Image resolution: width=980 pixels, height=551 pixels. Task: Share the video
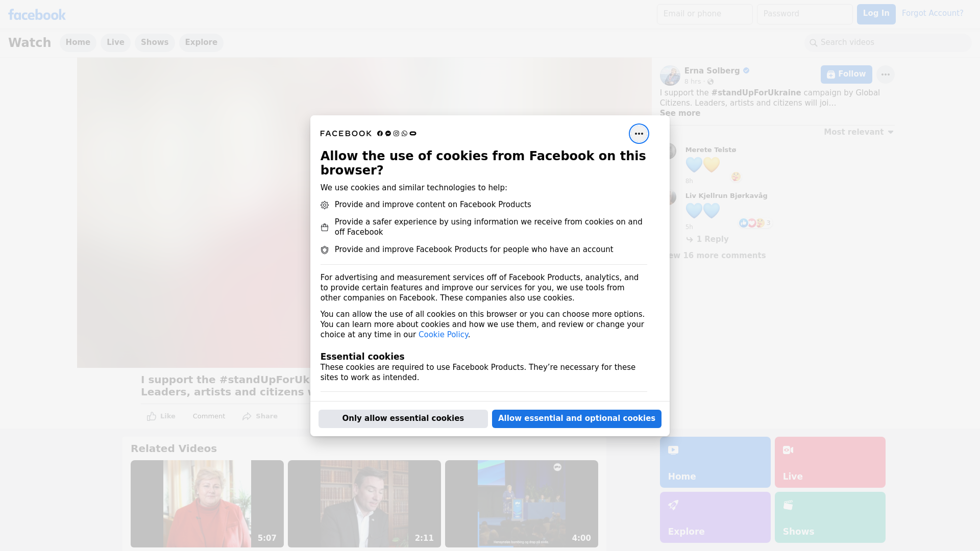260,416
